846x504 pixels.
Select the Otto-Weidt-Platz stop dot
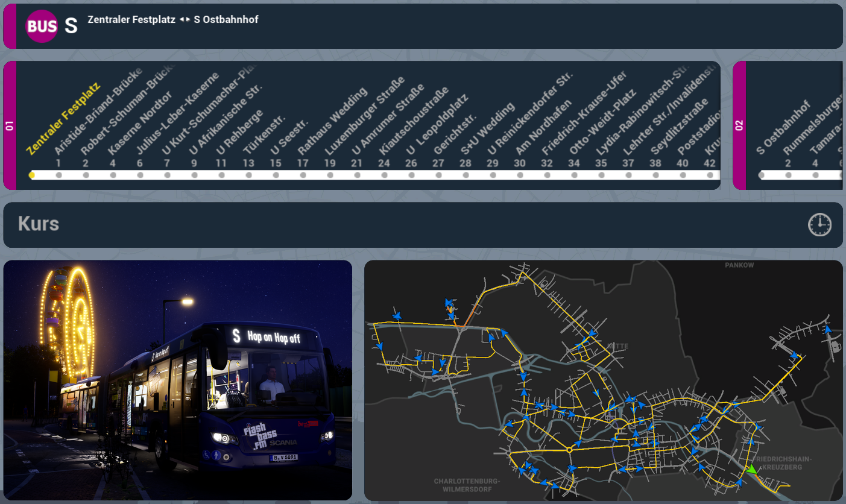pyautogui.click(x=574, y=175)
